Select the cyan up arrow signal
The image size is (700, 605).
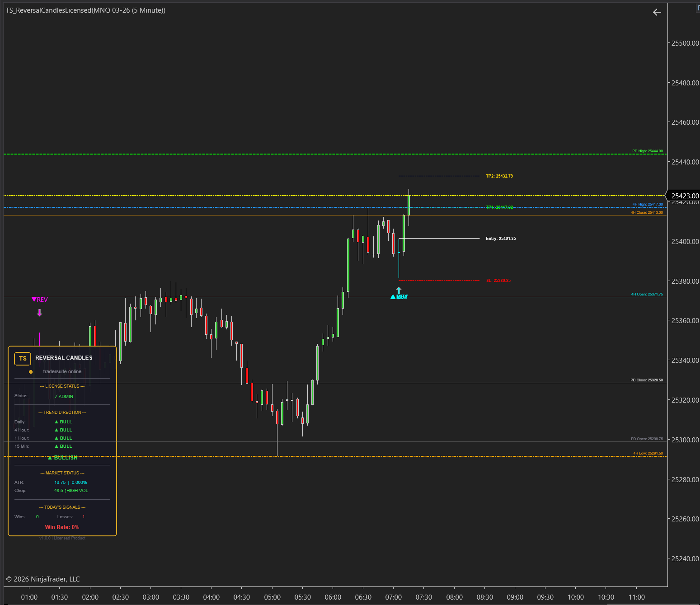coord(399,290)
